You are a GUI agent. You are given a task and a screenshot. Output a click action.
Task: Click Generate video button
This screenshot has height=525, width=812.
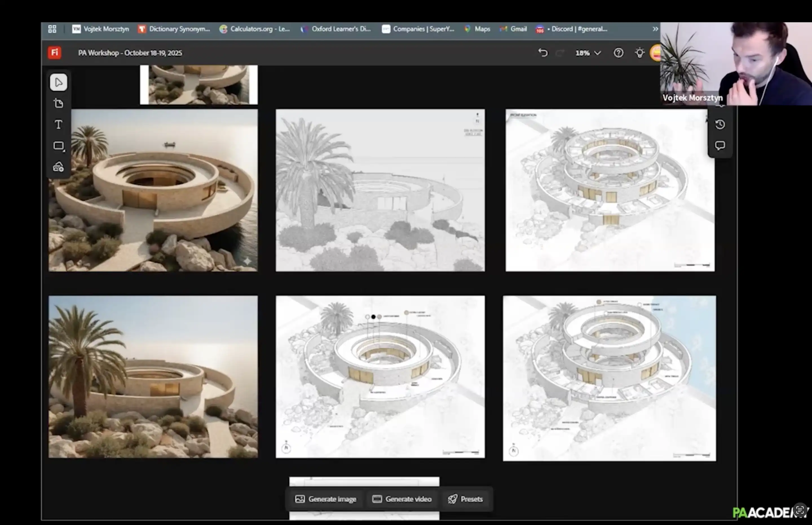point(402,499)
